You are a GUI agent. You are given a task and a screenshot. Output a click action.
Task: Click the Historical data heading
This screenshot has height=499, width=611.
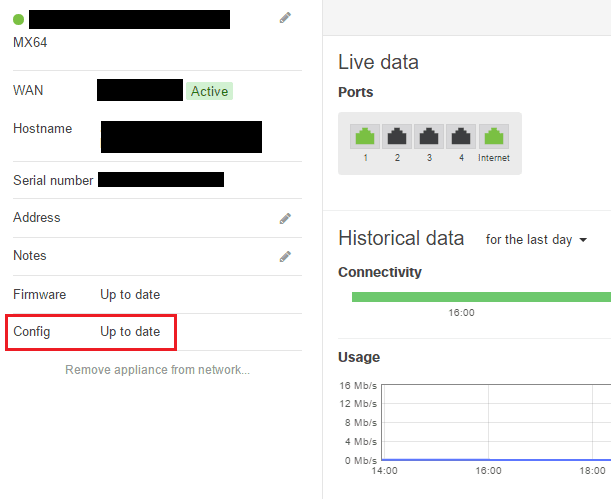click(x=401, y=238)
